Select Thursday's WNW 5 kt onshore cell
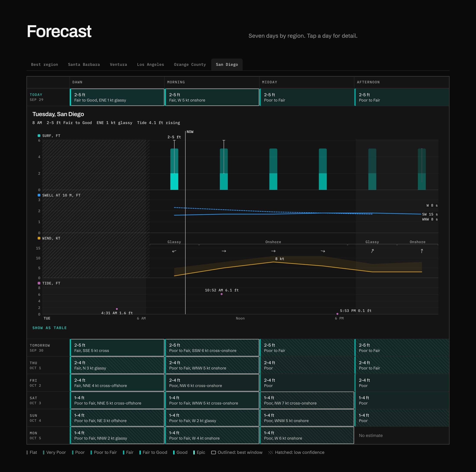This screenshot has width=476, height=472. [212, 365]
